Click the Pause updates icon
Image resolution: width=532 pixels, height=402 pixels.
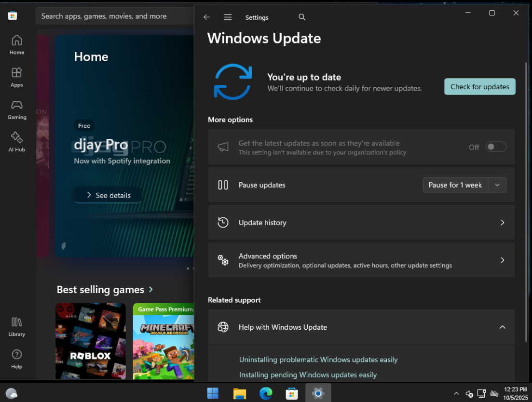tap(223, 185)
